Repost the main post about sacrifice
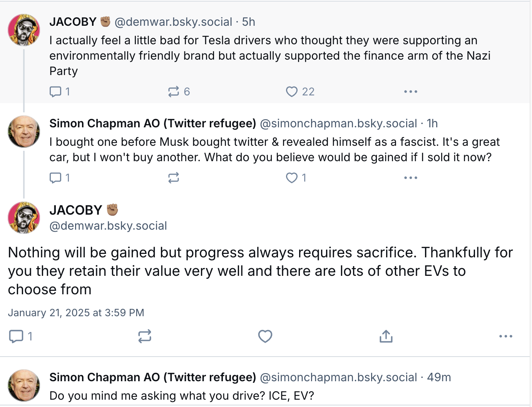This screenshot has width=532, height=407. pos(145,336)
